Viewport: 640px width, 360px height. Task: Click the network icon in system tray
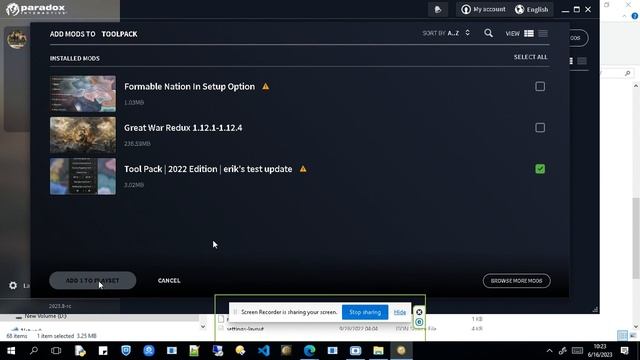(x=563, y=351)
